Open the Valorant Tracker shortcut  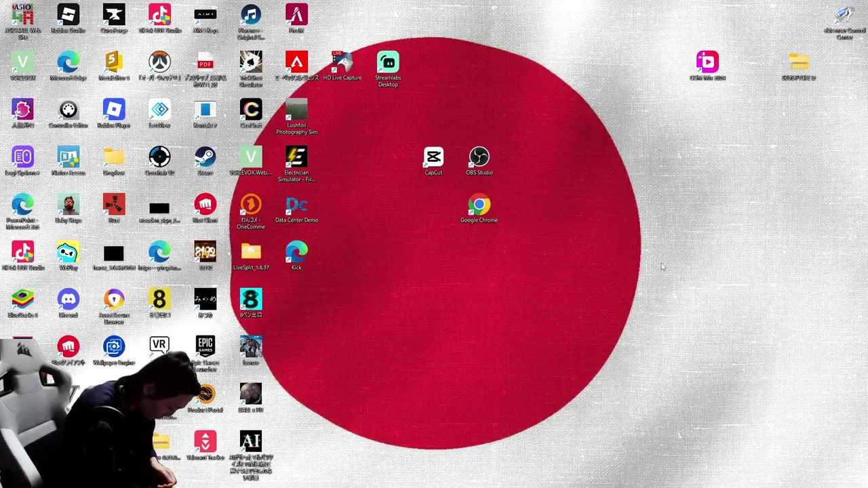(x=205, y=442)
